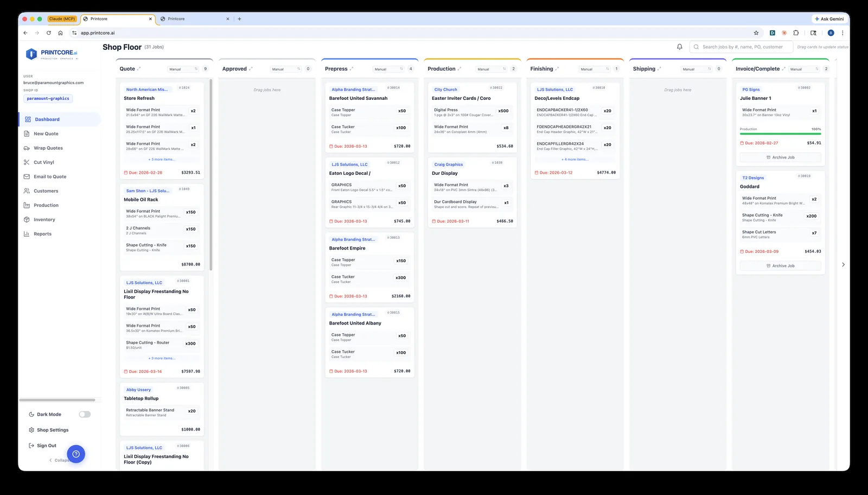
Task: Go to New Quote in the sidebar
Action: pyautogui.click(x=60, y=134)
